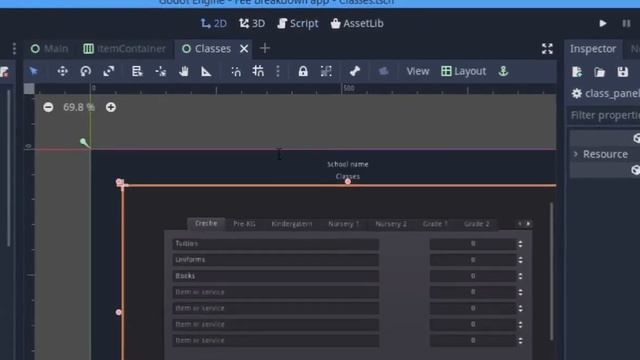Click the override camera preview icon

point(383,71)
